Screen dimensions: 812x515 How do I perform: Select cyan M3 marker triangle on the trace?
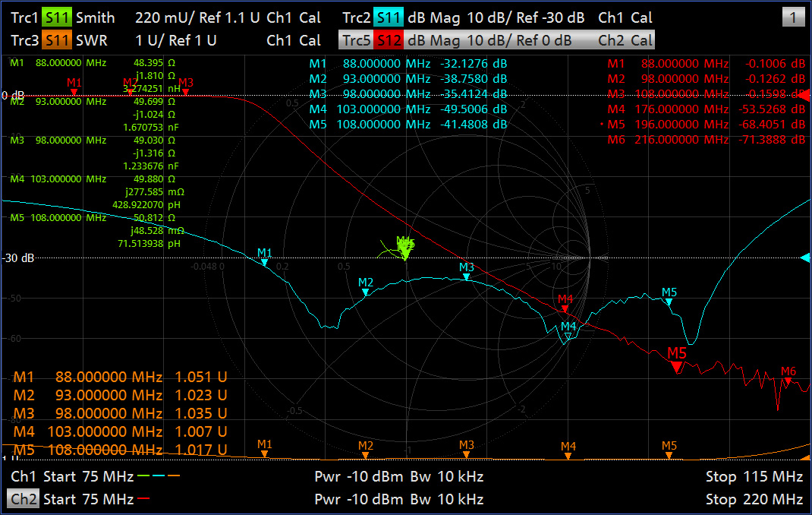[x=466, y=277]
